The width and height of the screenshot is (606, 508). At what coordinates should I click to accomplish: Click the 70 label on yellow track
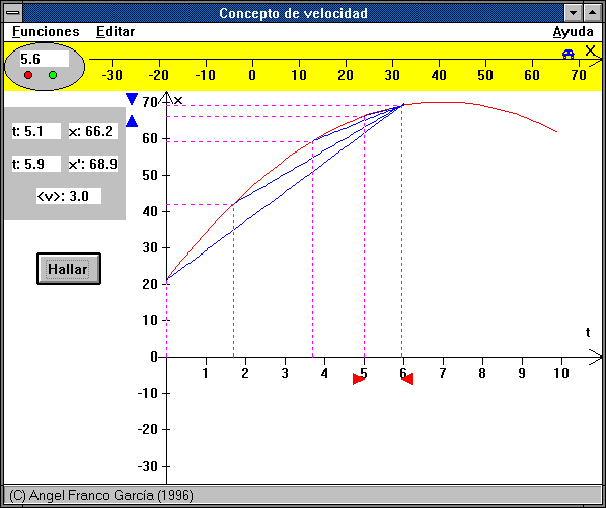pos(579,75)
